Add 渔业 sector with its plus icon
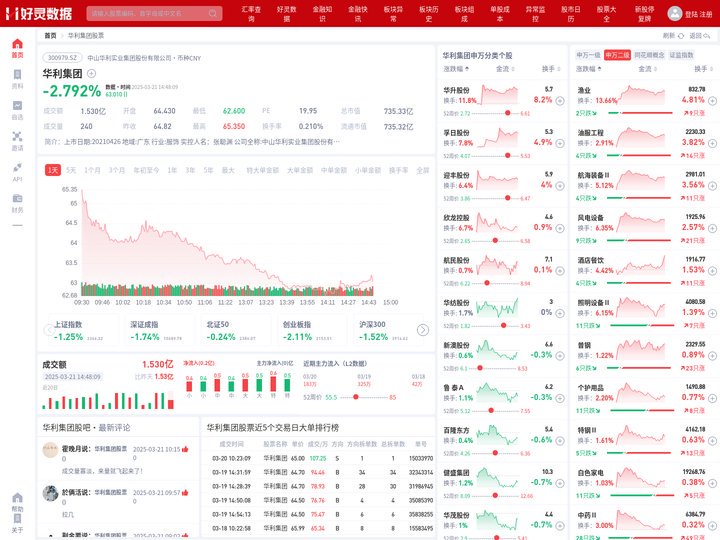720x540 pixels. 712,101
